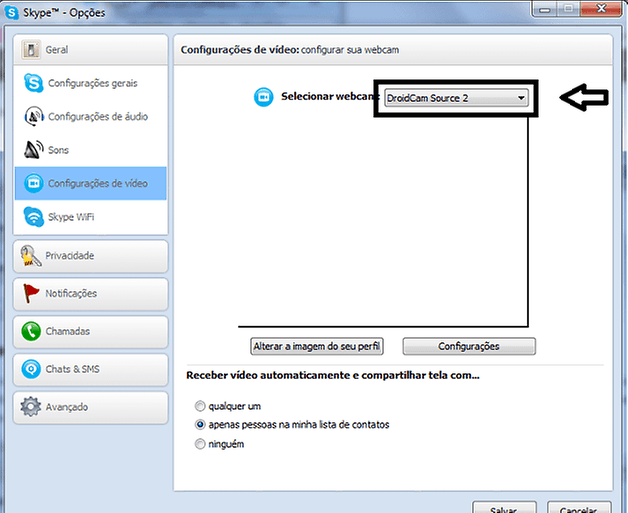Click the webcam icon beside Selecionar webcam
The height and width of the screenshot is (513, 628).
click(x=264, y=97)
